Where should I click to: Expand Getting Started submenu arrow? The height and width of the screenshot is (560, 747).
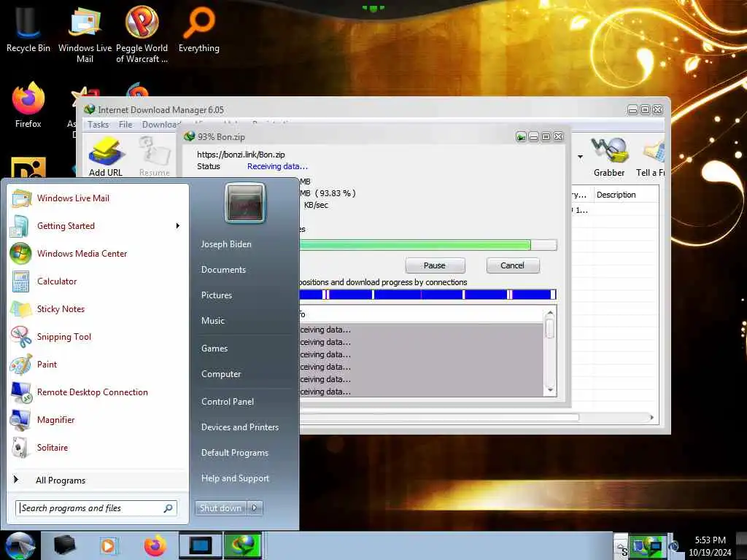pyautogui.click(x=178, y=226)
